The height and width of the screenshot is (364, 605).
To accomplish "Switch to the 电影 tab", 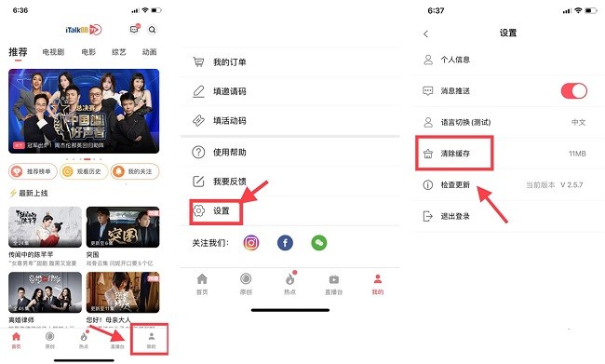I will pos(88,52).
